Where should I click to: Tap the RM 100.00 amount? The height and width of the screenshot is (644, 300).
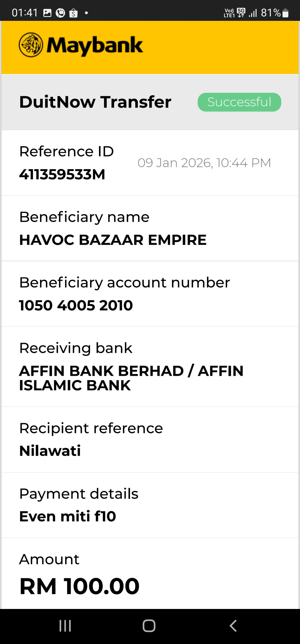pos(79,586)
